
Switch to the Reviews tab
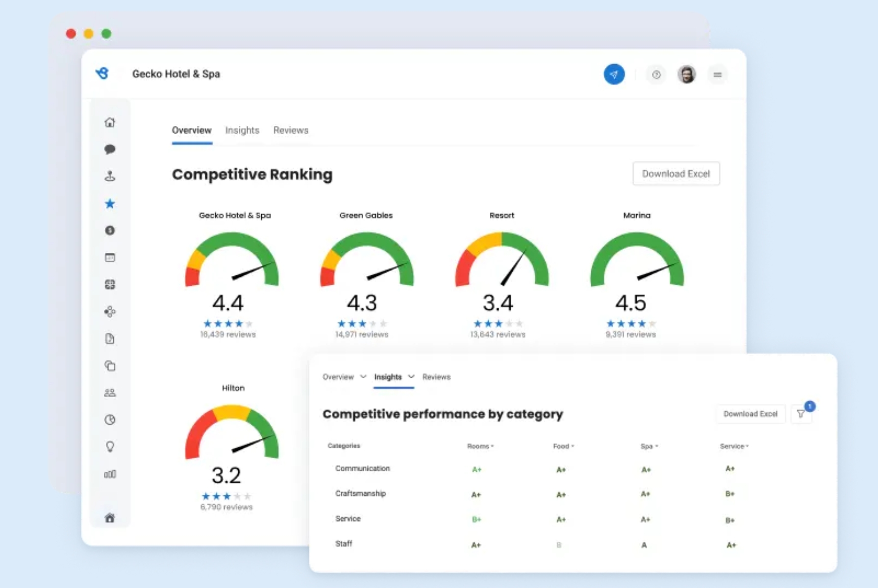[x=290, y=130]
